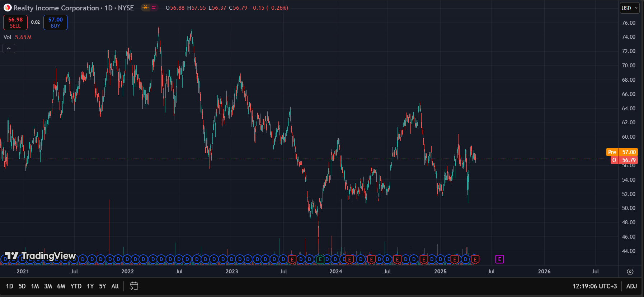Click the 57.00 BUY button
This screenshot has width=644, height=297.
56,22
